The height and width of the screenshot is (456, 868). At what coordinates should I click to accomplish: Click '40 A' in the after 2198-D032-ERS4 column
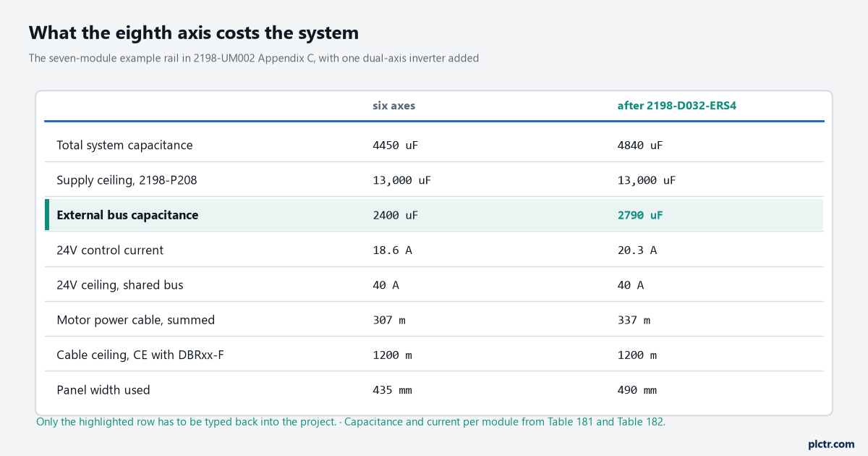(631, 284)
